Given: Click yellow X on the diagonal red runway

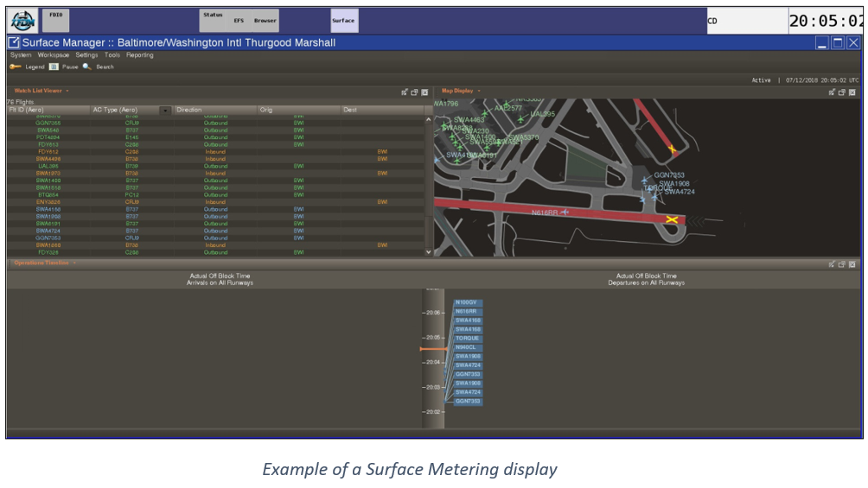Looking at the screenshot, I should [672, 149].
